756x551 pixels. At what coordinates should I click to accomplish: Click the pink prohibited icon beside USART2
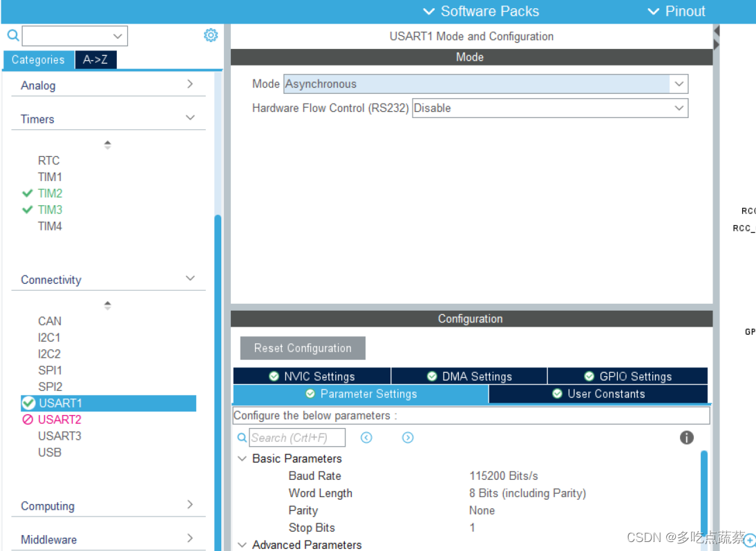click(28, 420)
